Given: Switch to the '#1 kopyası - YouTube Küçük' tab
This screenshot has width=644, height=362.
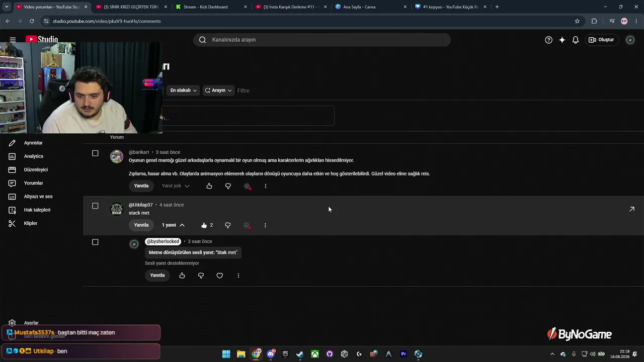Looking at the screenshot, I should coord(450,7).
